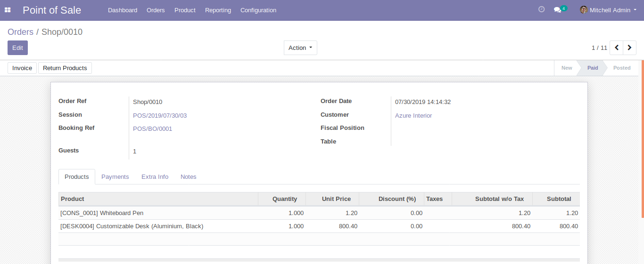Click Mitchell Admin avatar picture
This screenshot has width=644, height=264.
pyautogui.click(x=584, y=10)
